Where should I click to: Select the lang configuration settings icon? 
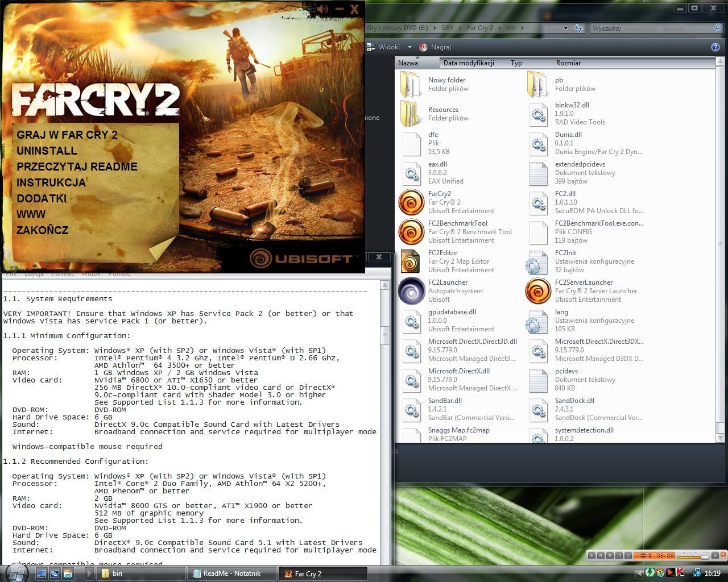click(538, 321)
